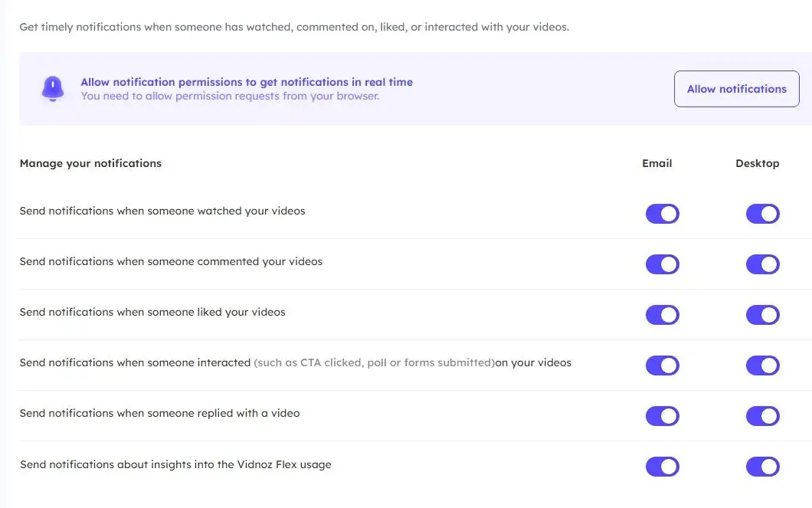The width and height of the screenshot is (812, 508).
Task: Turn off desktop alerts for video comments
Action: point(762,264)
